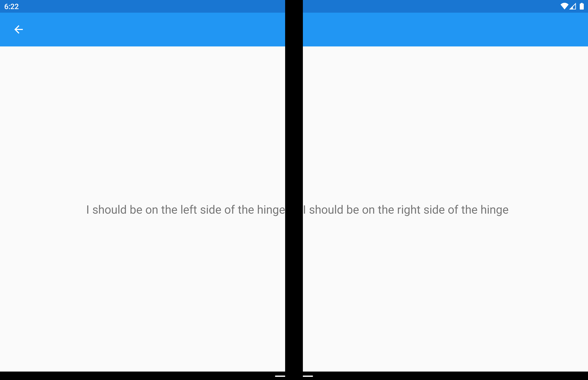
Task: Click the left screen navigation button
Action: [x=19, y=29]
